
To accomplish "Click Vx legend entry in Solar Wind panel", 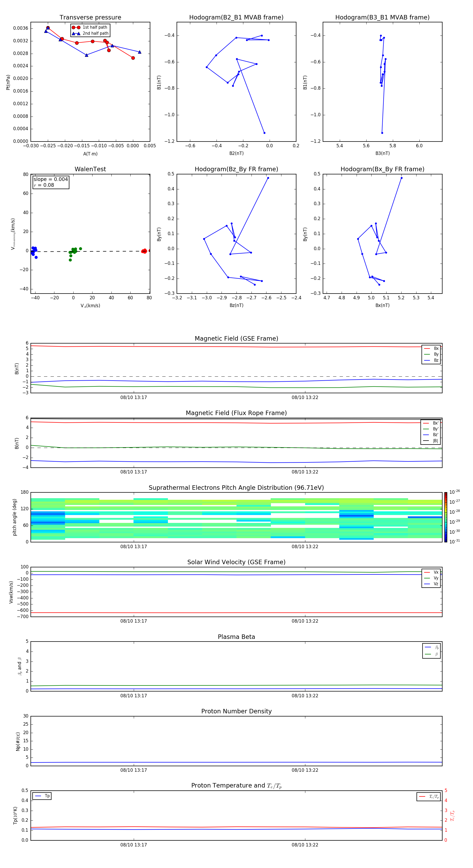I will pos(431,573).
